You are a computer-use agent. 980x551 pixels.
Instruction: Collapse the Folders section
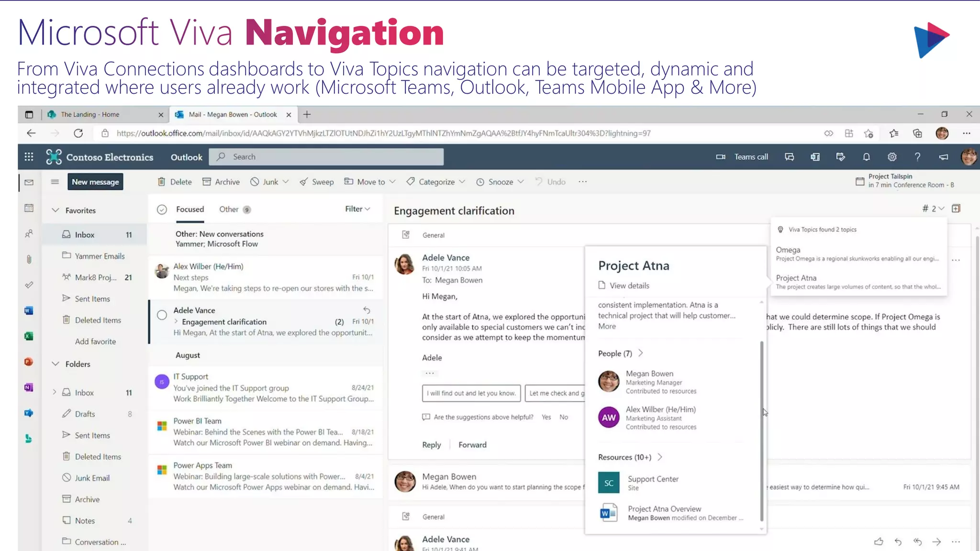[56, 364]
